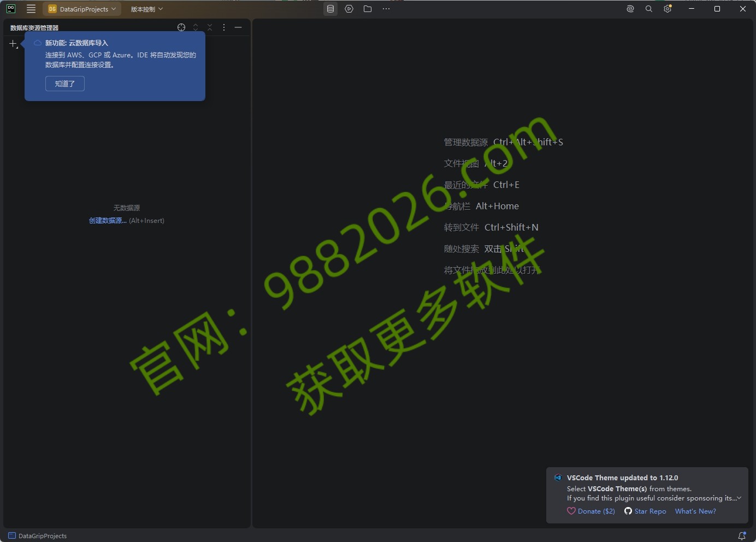This screenshot has width=756, height=542.
Task: Click the VSCode Theme notification icon
Action: tap(558, 478)
